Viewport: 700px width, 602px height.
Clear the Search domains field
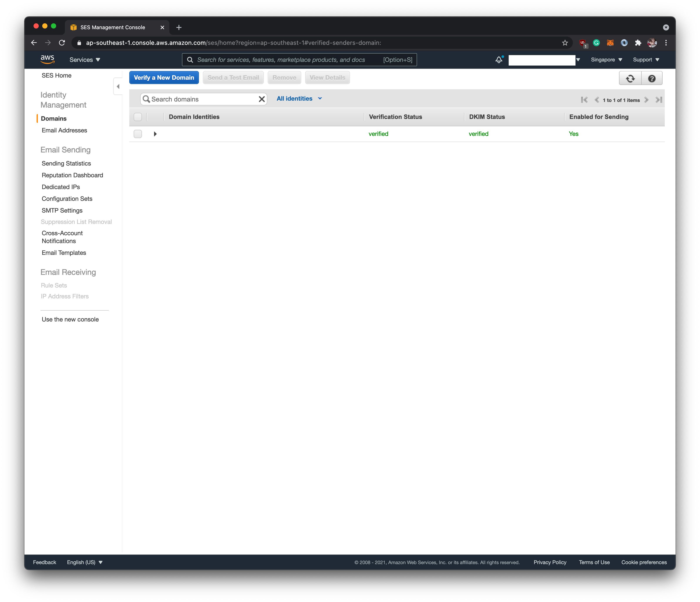click(261, 99)
